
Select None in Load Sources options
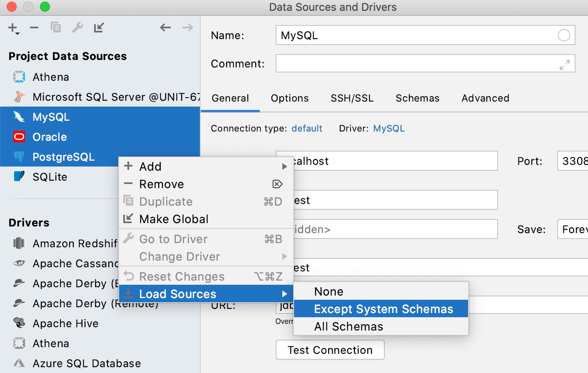coord(329,291)
